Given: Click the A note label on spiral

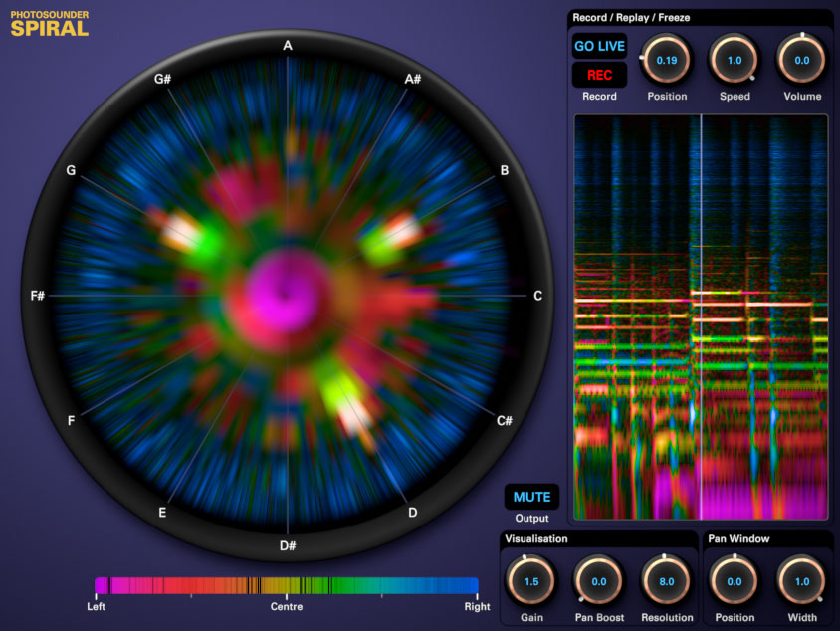Looking at the screenshot, I should (288, 46).
